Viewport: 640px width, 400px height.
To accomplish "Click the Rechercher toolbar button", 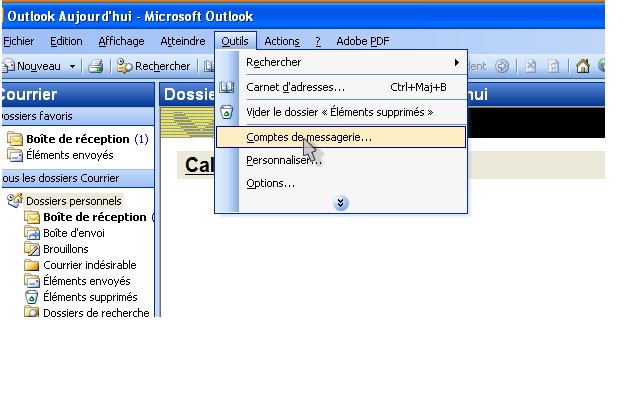I will pos(153,66).
